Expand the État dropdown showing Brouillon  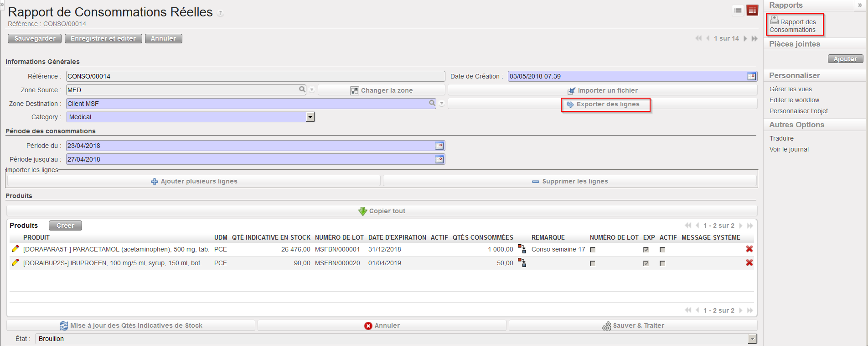(x=752, y=339)
